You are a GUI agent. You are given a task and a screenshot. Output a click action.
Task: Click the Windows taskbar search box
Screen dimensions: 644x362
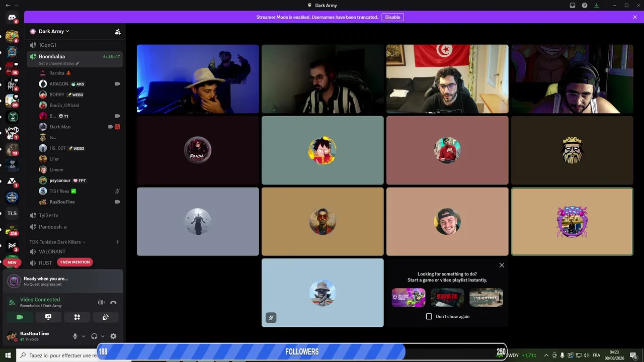point(58,355)
